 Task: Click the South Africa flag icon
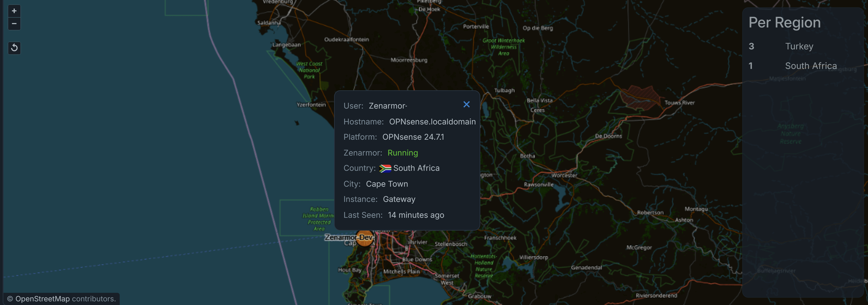(385, 168)
